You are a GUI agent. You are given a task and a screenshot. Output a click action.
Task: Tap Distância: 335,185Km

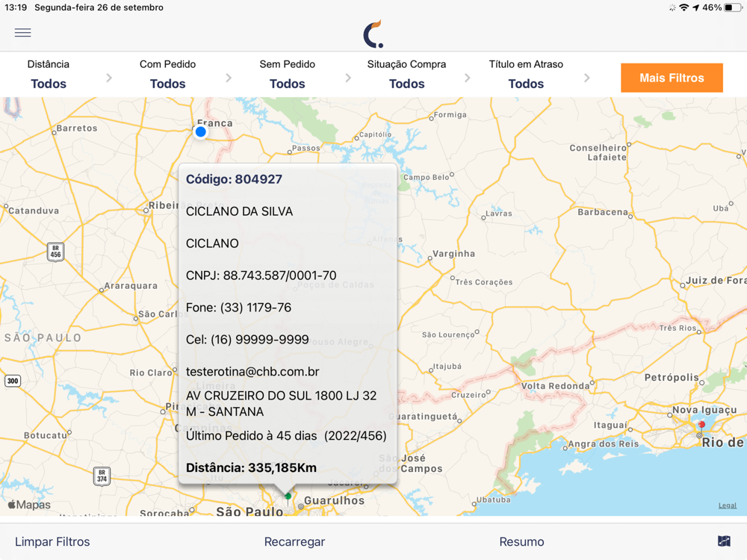(251, 467)
